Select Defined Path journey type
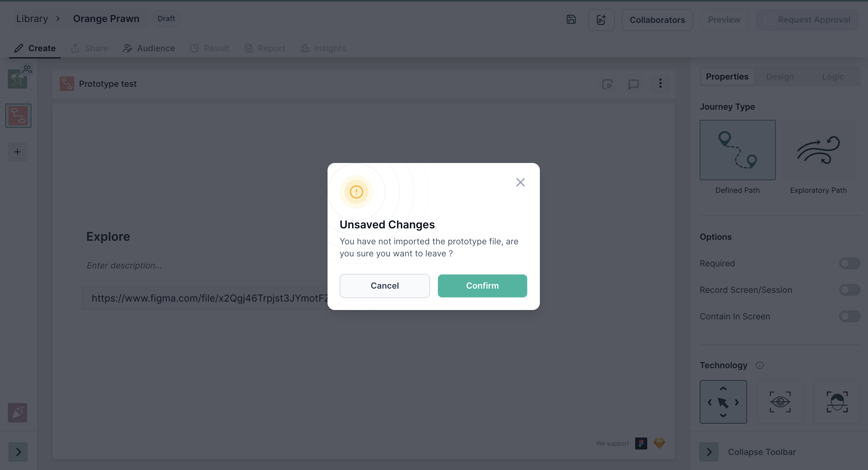 click(737, 150)
